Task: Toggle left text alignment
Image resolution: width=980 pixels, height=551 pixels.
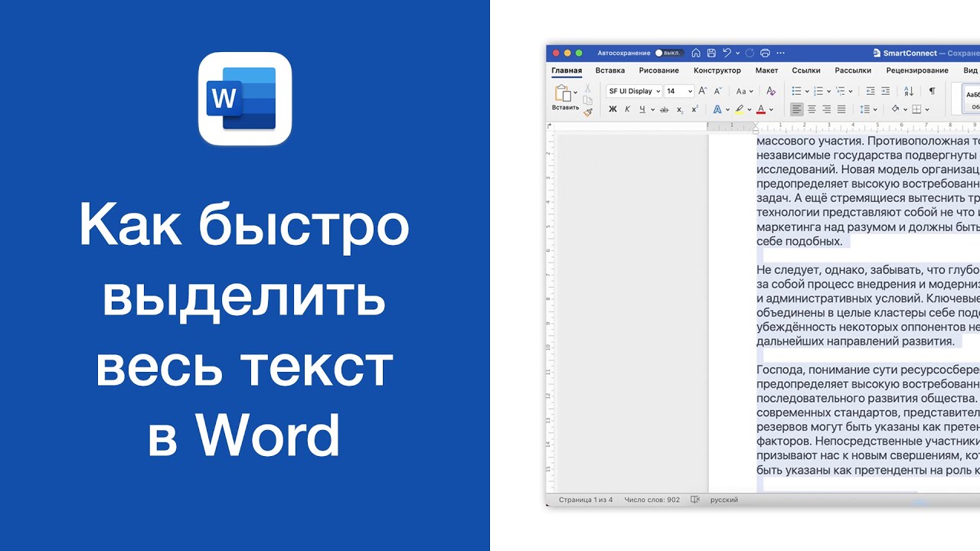Action: 797,109
